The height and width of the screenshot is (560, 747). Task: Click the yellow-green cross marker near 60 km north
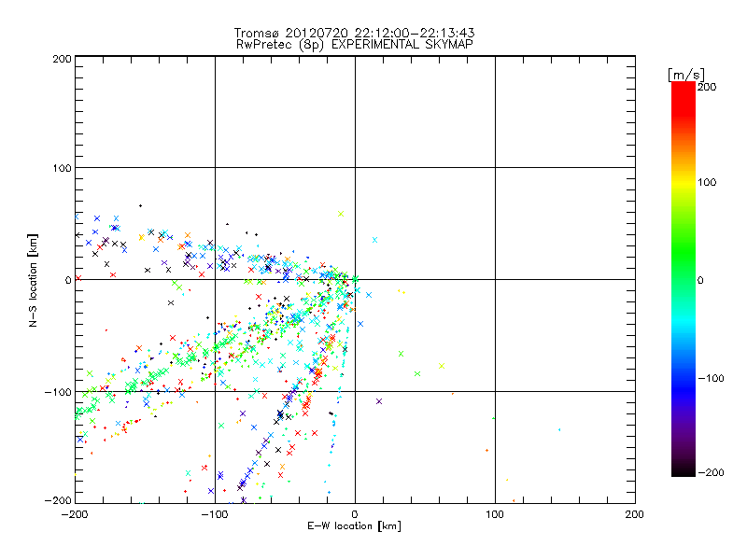[x=341, y=214]
